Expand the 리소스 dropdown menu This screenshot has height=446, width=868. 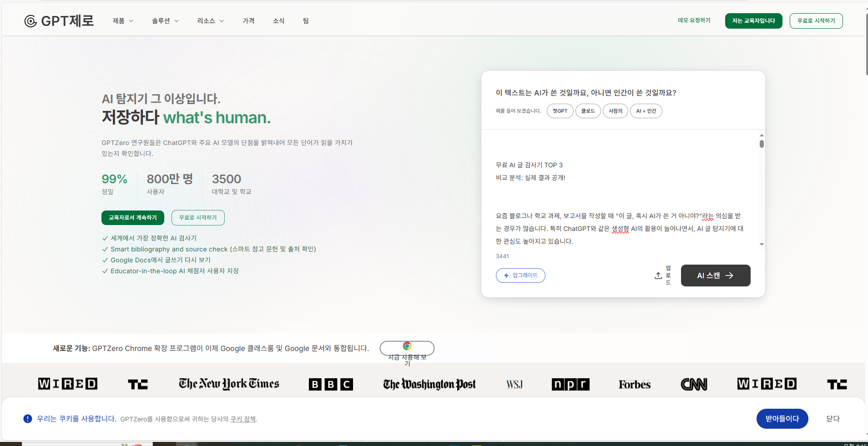coord(210,21)
